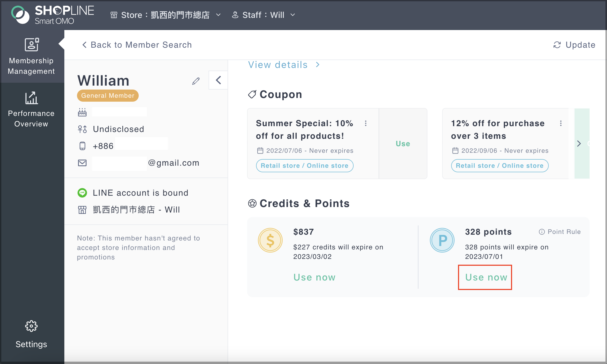The width and height of the screenshot is (607, 364).
Task: Click Retail store tag on 12% off coupon
Action: 500,166
